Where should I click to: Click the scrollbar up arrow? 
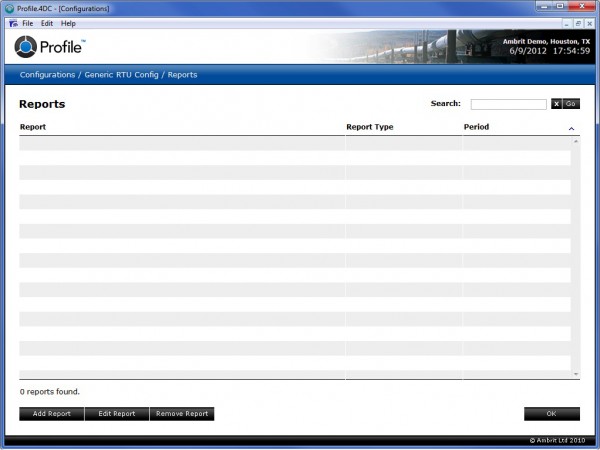click(576, 141)
